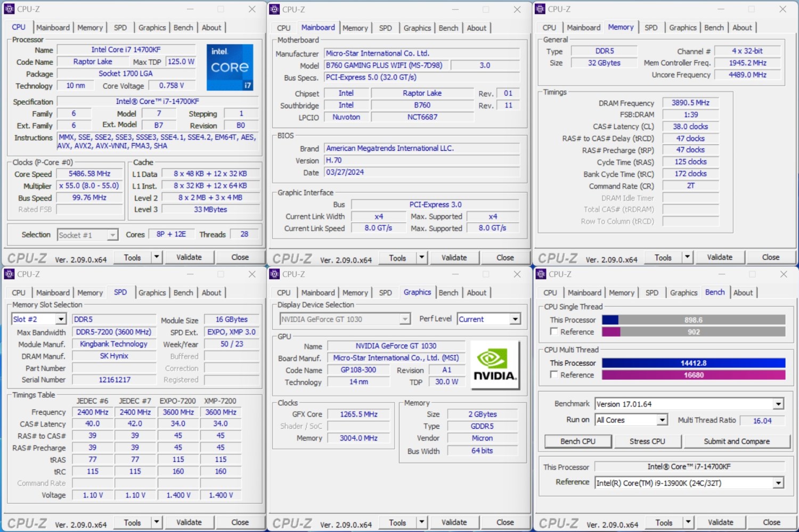Click the Submit and Compare button
This screenshot has height=532, width=799.
[736, 441]
